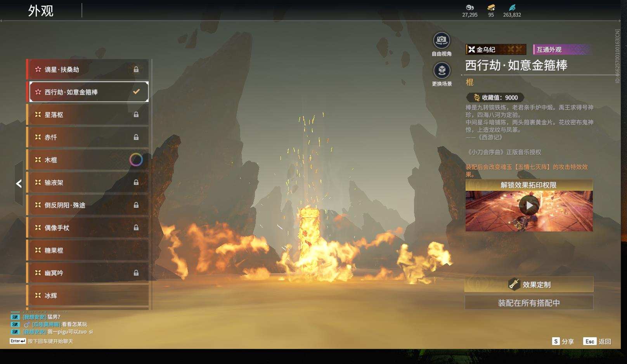Click the lock icon on 输液架
The height and width of the screenshot is (364, 627).
[136, 183]
